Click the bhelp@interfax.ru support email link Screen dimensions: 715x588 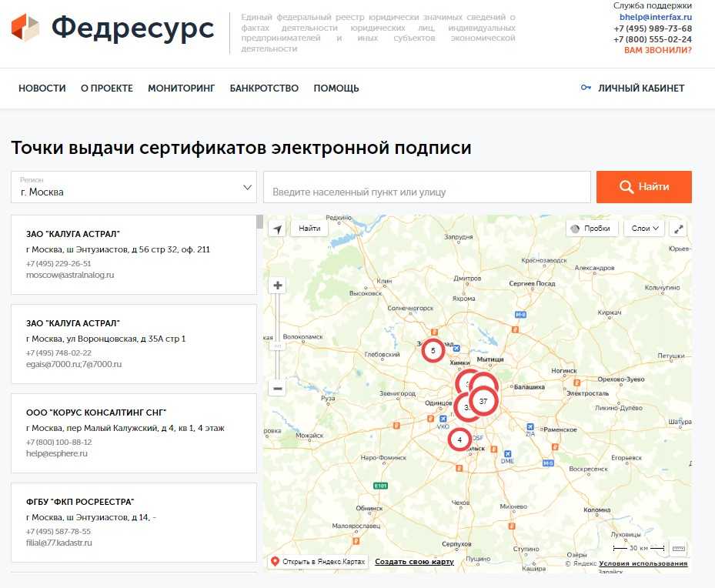coord(655,17)
